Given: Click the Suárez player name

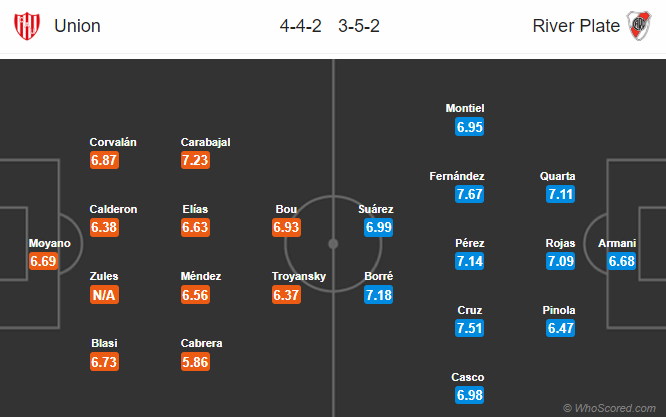Looking at the screenshot, I should pyautogui.click(x=375, y=209).
